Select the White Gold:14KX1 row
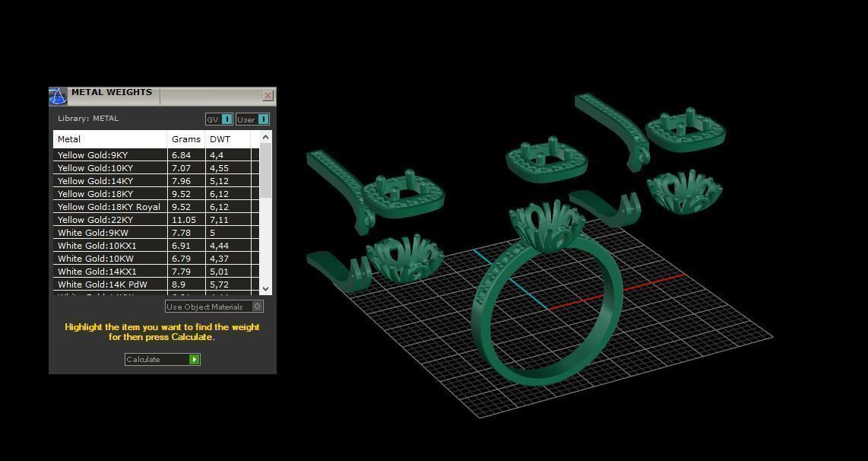 pyautogui.click(x=156, y=272)
